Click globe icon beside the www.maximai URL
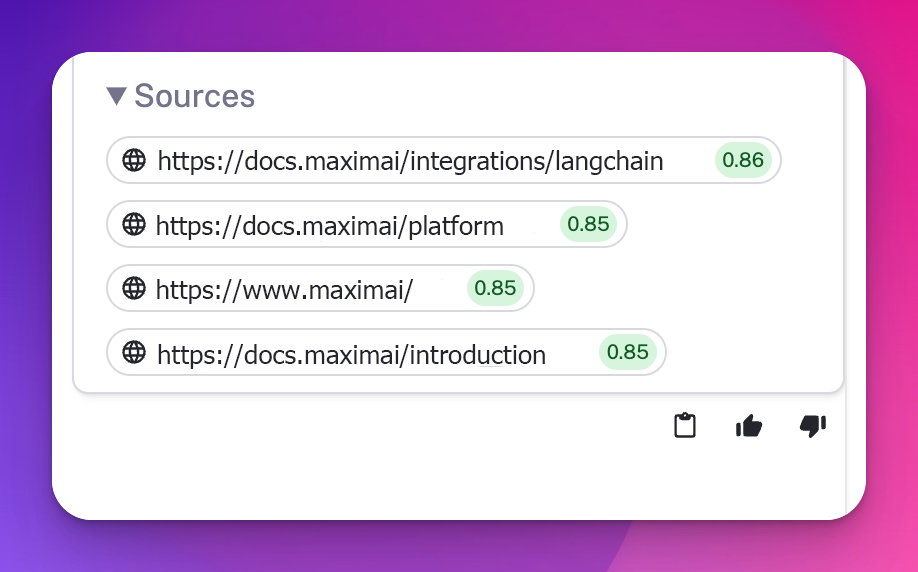Viewport: 918px width, 572px height. coord(134,289)
